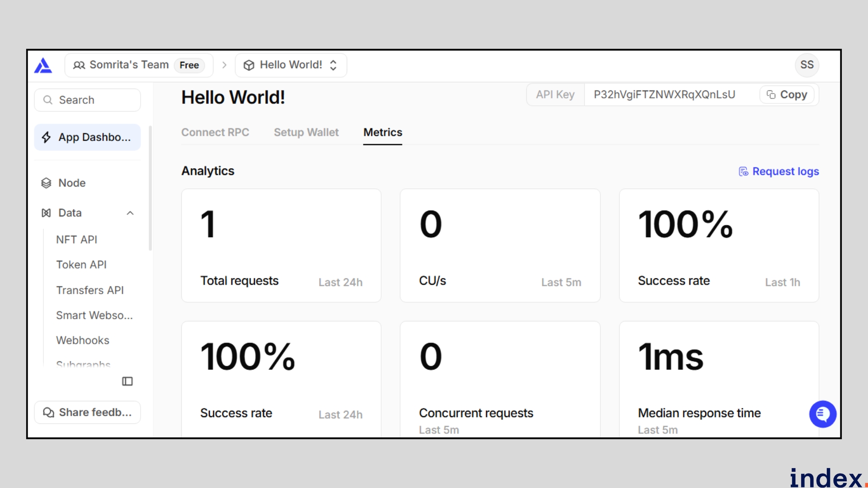The height and width of the screenshot is (488, 868).
Task: Open the Token API item
Action: click(81, 265)
